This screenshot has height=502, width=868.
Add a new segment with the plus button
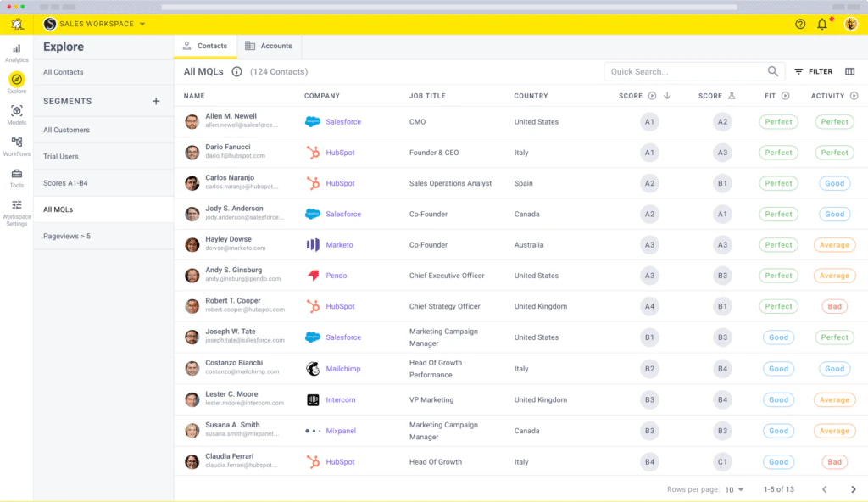(156, 100)
